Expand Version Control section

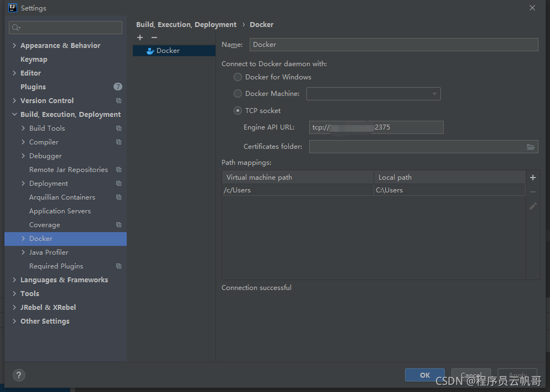click(x=14, y=101)
